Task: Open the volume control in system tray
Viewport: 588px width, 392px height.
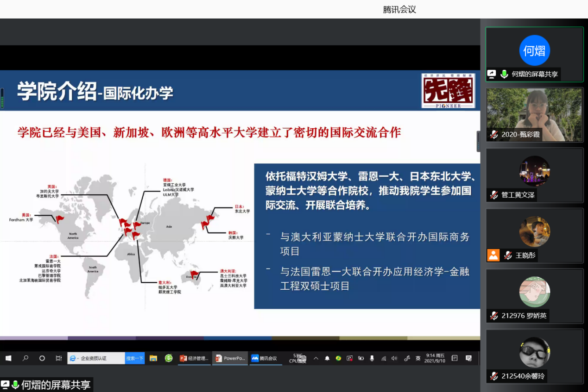Action: tap(394, 358)
